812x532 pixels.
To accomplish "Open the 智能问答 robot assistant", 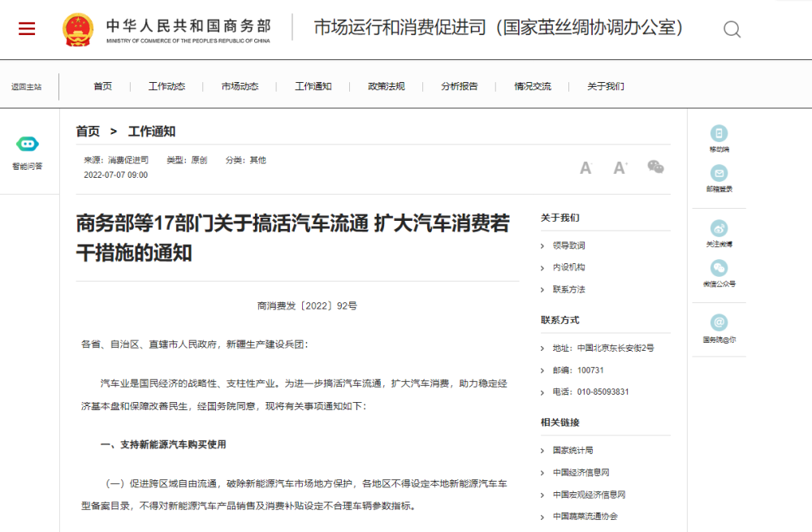I will pyautogui.click(x=28, y=145).
